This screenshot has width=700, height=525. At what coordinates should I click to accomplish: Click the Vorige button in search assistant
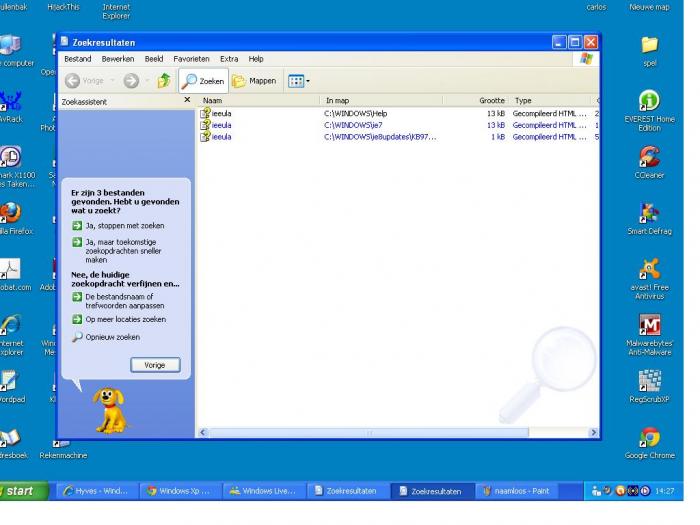155,365
